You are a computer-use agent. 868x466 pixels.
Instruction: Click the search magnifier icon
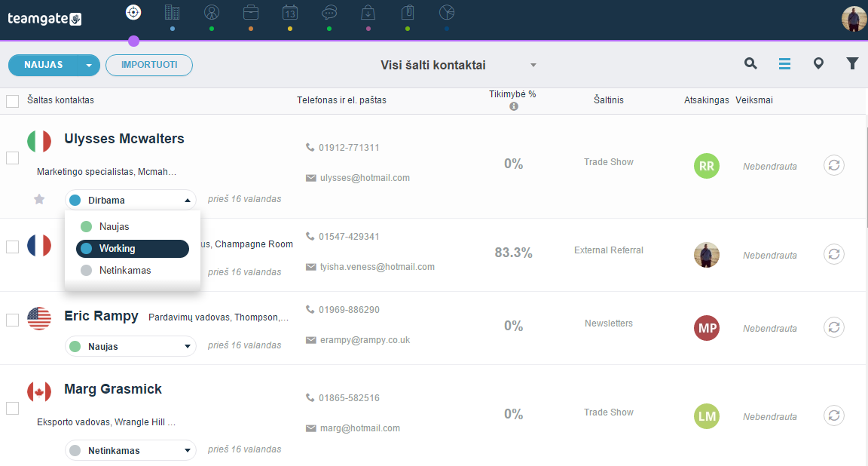click(750, 64)
